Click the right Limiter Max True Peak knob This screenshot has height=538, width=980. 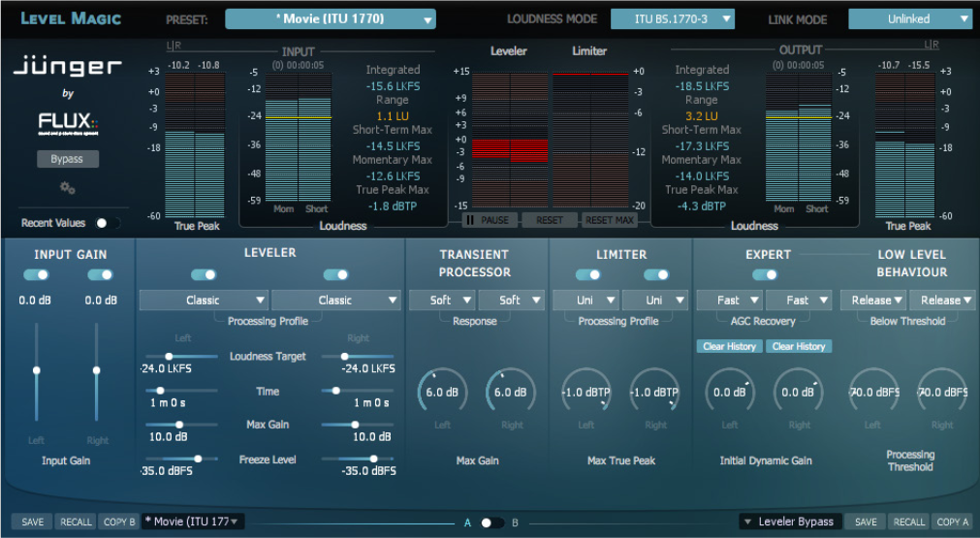655,393
